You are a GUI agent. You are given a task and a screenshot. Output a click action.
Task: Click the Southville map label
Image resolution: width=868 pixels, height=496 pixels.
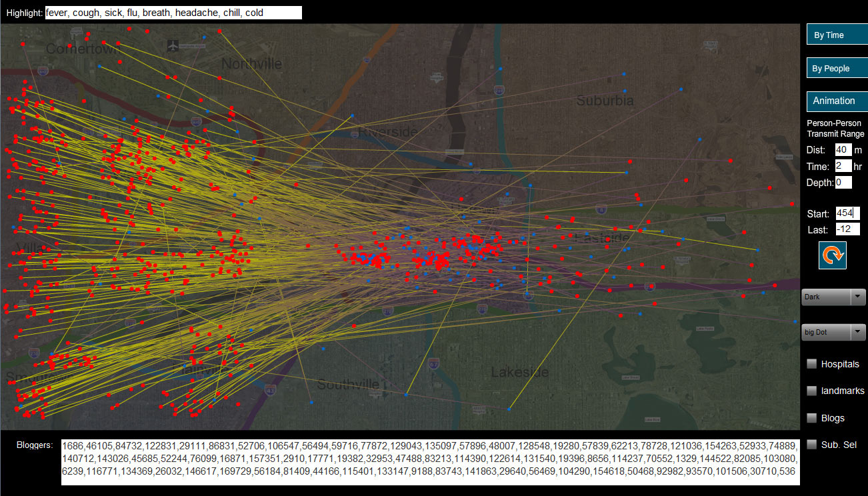point(347,385)
